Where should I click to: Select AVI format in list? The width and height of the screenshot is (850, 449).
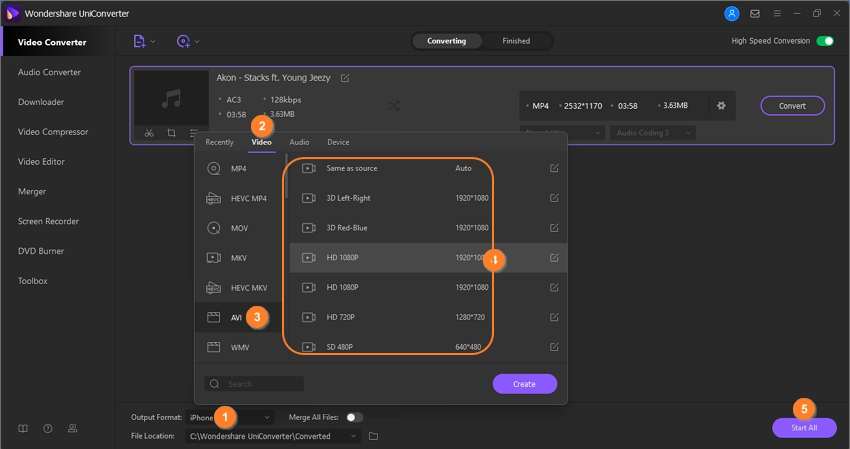239,317
